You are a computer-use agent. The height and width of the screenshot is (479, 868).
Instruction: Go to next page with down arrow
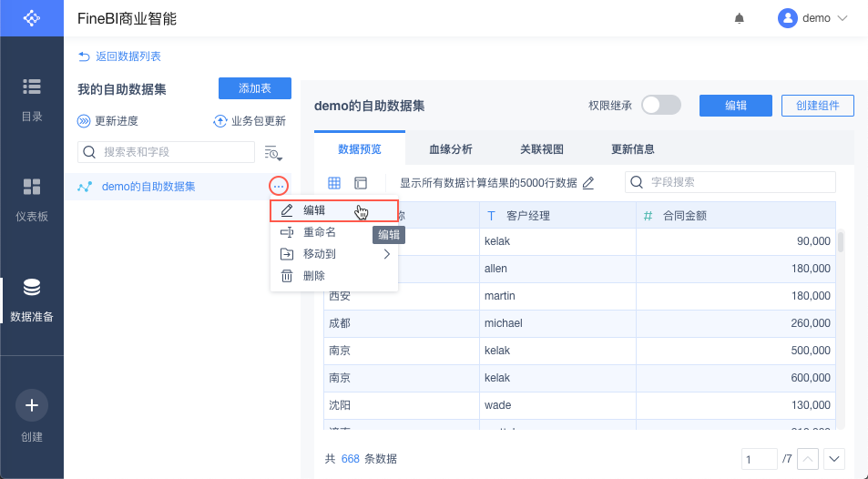click(834, 459)
